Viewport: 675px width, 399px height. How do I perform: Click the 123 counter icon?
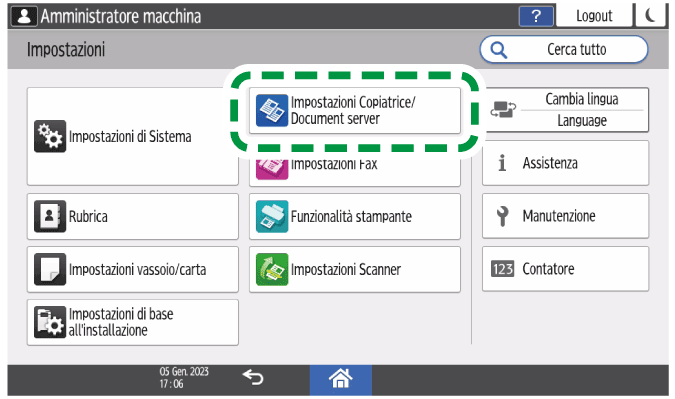(x=502, y=269)
